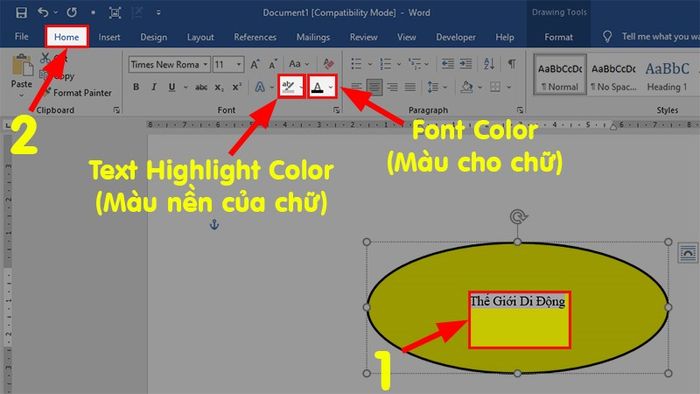
Task: Switch to the References tab
Action: click(x=255, y=37)
